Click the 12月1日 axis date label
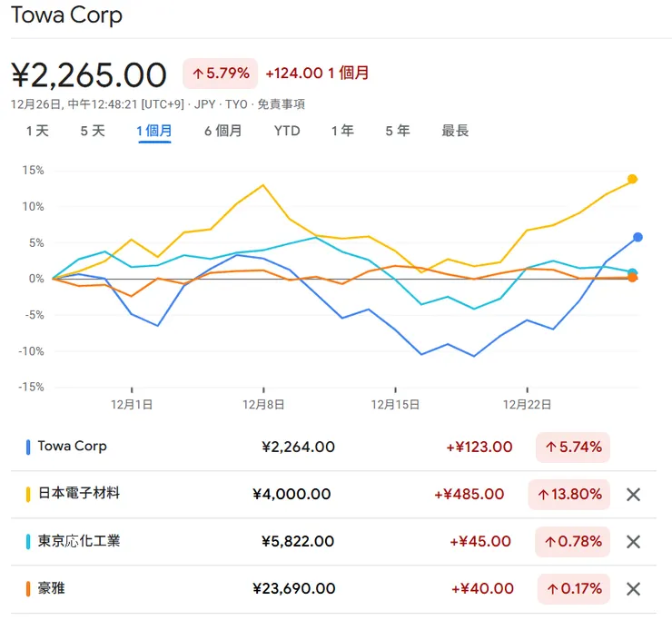The height and width of the screenshot is (620, 672). 132,405
